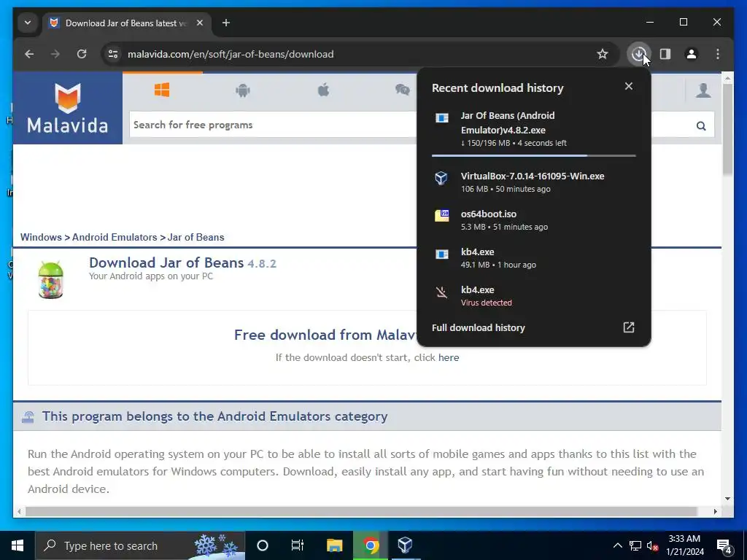
Task: Select the Download Jar of Beans tab
Action: 125,23
